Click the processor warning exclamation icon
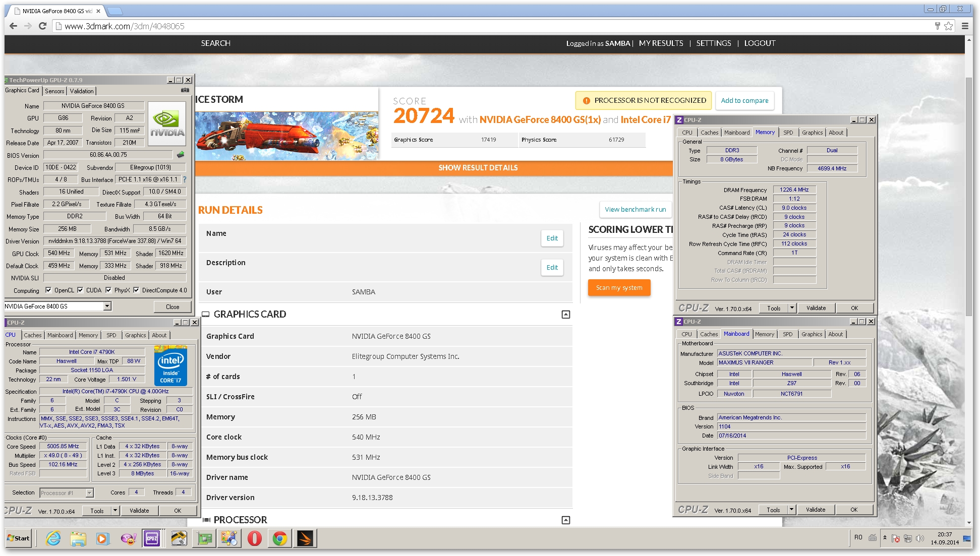Image resolution: width=980 pixels, height=556 pixels. (586, 101)
